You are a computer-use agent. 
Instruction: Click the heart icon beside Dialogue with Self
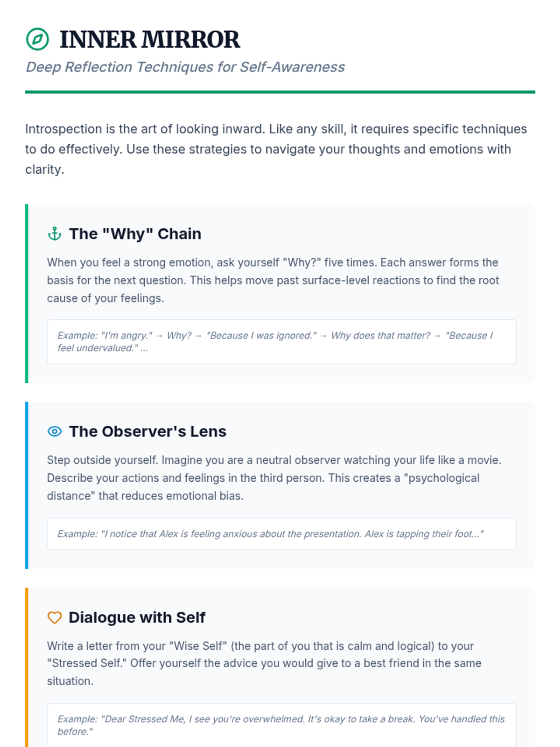tap(55, 617)
